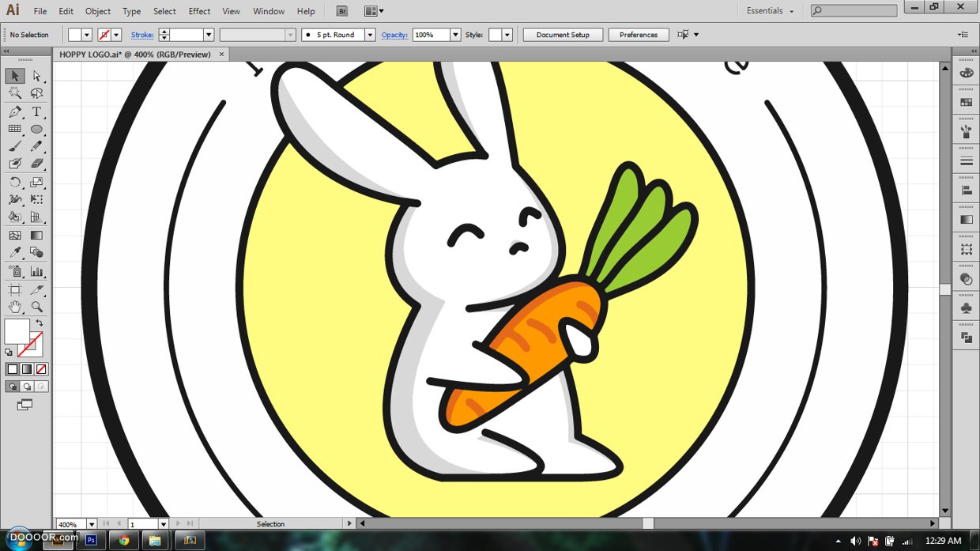
Task: Click the Stroke panel link
Action: pos(142,35)
